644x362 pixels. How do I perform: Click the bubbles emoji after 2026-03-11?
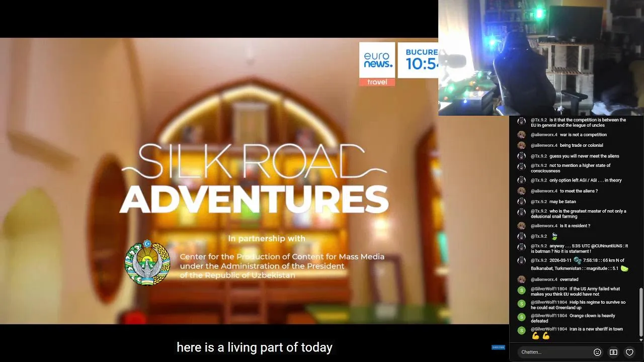click(577, 260)
